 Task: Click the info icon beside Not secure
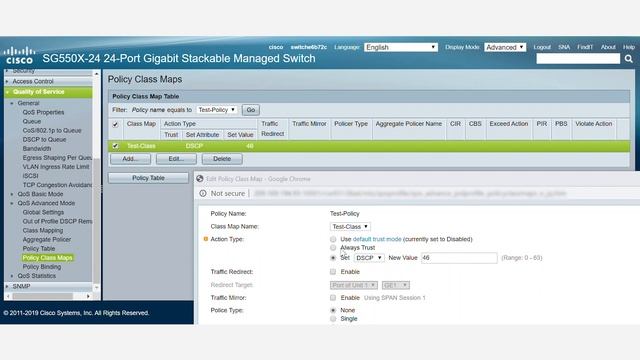203,193
